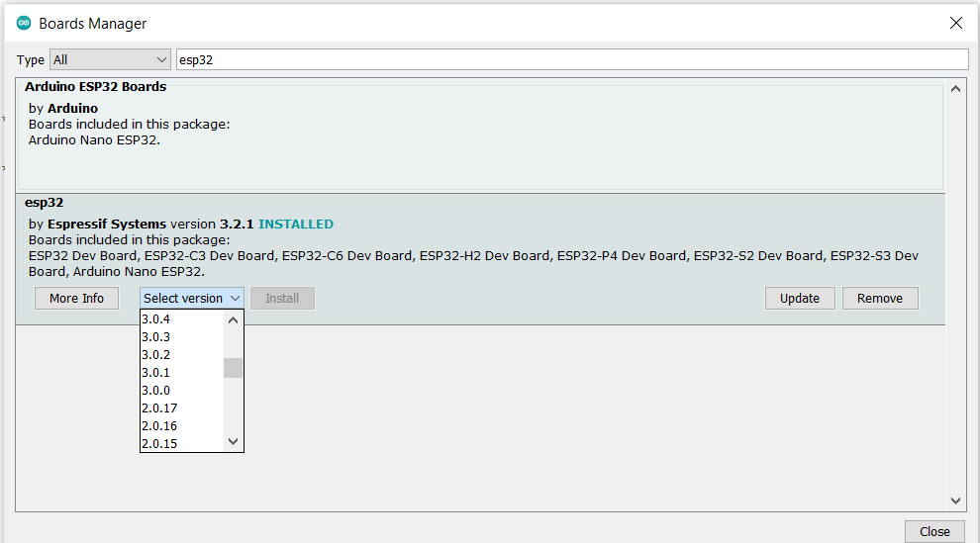The width and height of the screenshot is (980, 543).
Task: Click the esp32 package title
Action: pyautogui.click(x=44, y=202)
